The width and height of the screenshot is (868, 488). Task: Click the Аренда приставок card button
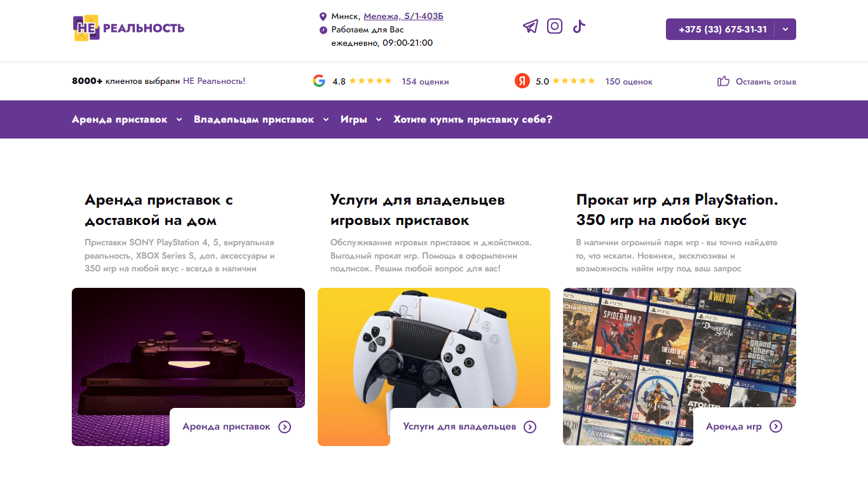(237, 427)
